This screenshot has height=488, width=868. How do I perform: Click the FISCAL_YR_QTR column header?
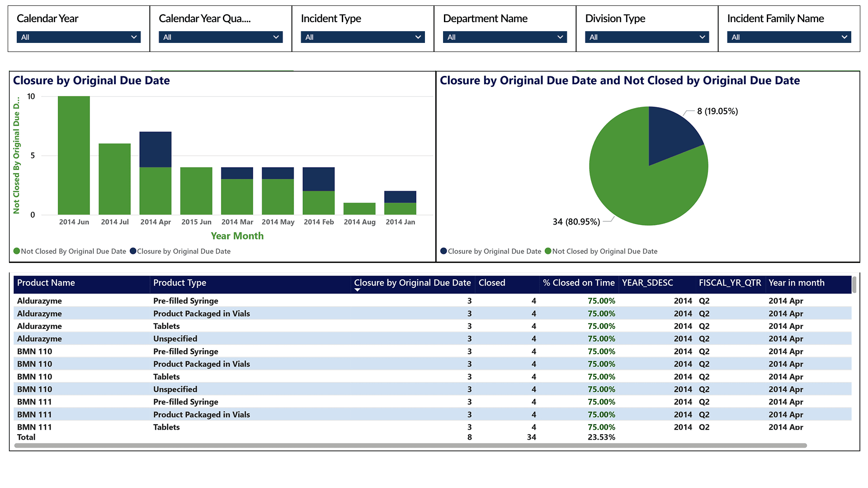tap(730, 283)
